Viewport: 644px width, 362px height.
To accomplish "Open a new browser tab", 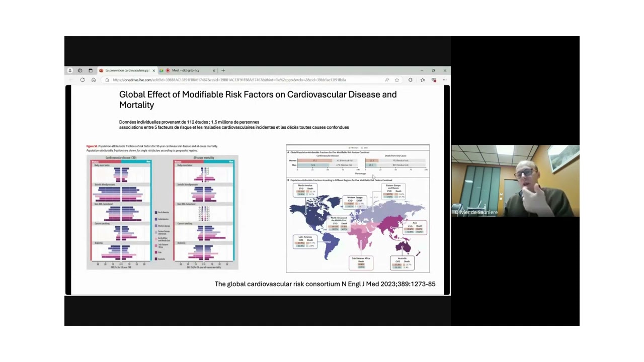I will pos(223,70).
